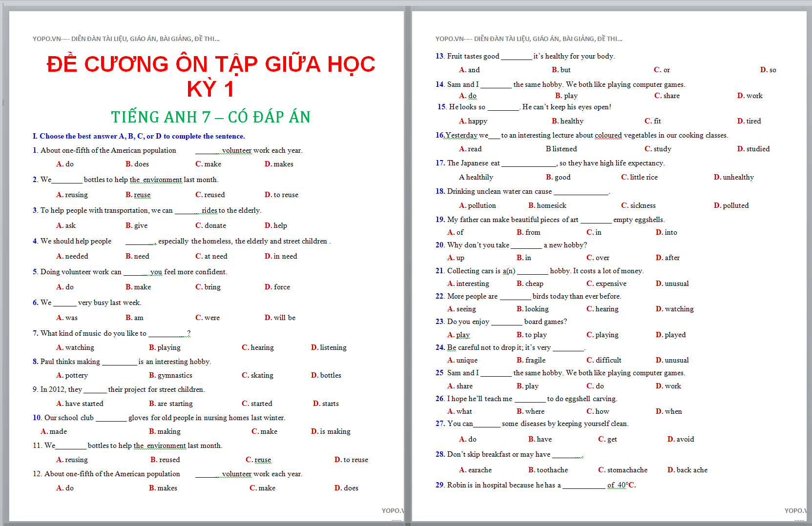
Task: Click answer "B. cheap" in question 21
Action: [530, 283]
